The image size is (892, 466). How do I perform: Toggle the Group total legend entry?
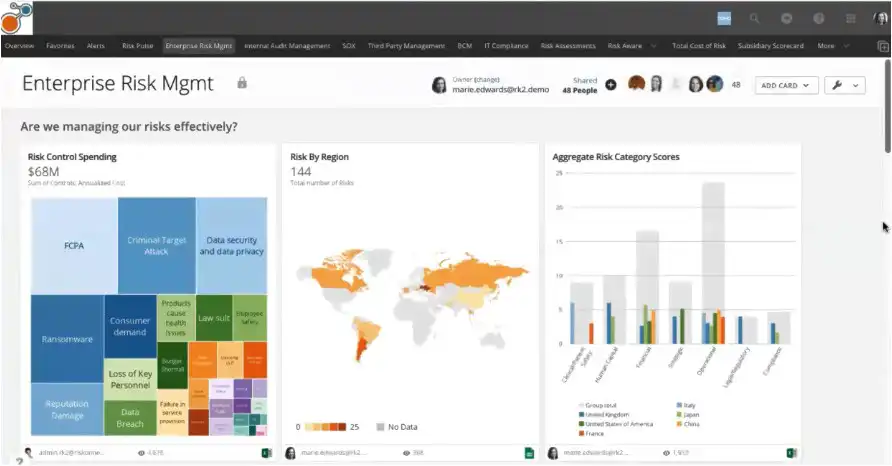click(x=597, y=406)
